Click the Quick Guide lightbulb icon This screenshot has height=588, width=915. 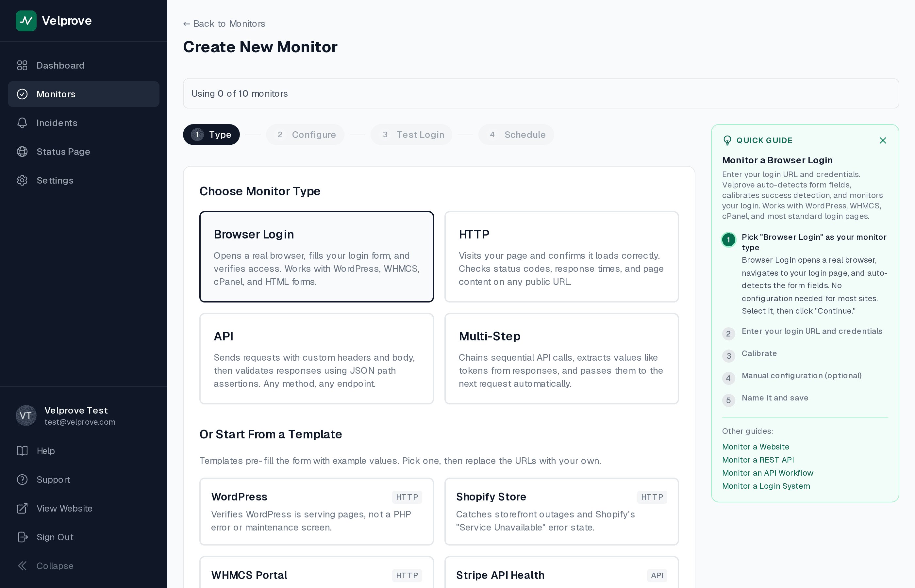727,140
